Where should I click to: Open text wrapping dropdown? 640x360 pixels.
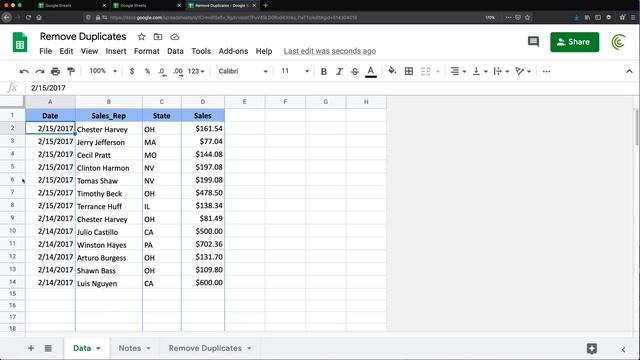tap(501, 71)
